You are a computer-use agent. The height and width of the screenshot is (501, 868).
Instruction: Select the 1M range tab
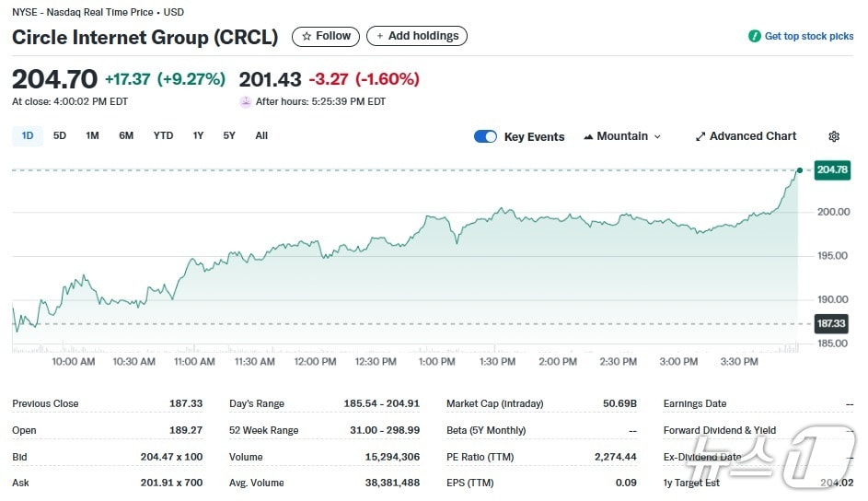click(92, 136)
